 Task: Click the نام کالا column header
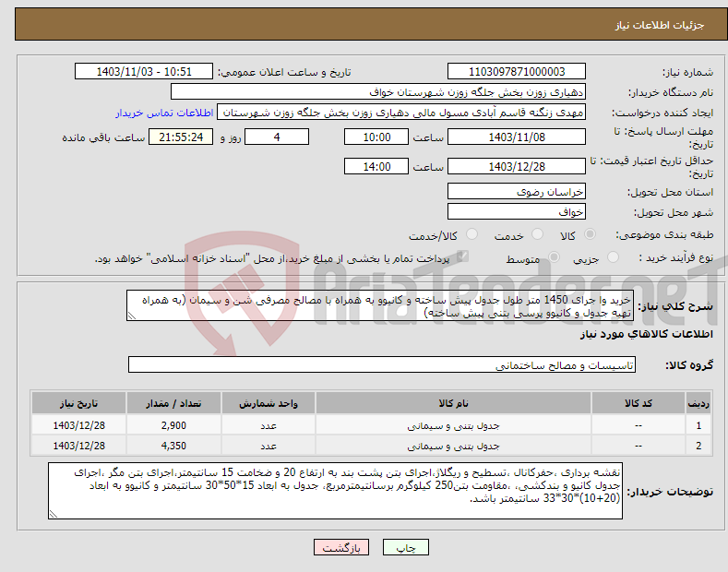coord(453,403)
